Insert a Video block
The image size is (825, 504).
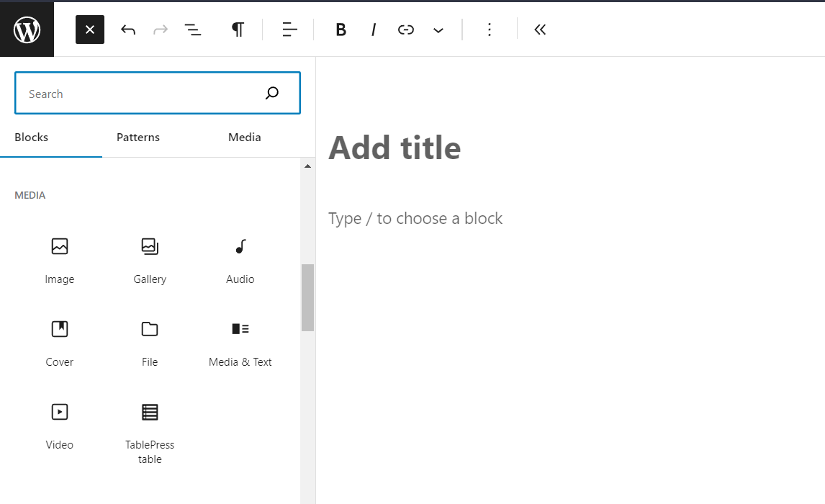click(x=60, y=426)
